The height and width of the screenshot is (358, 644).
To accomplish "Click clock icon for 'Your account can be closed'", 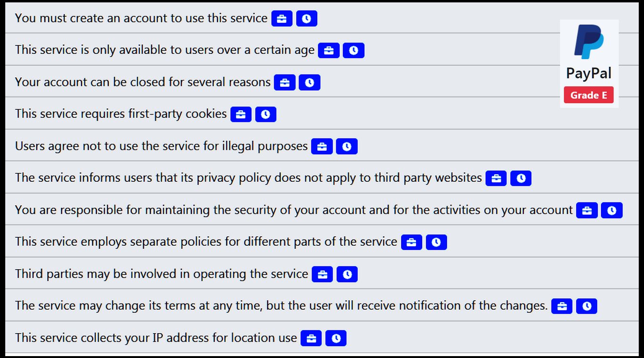I will point(310,83).
